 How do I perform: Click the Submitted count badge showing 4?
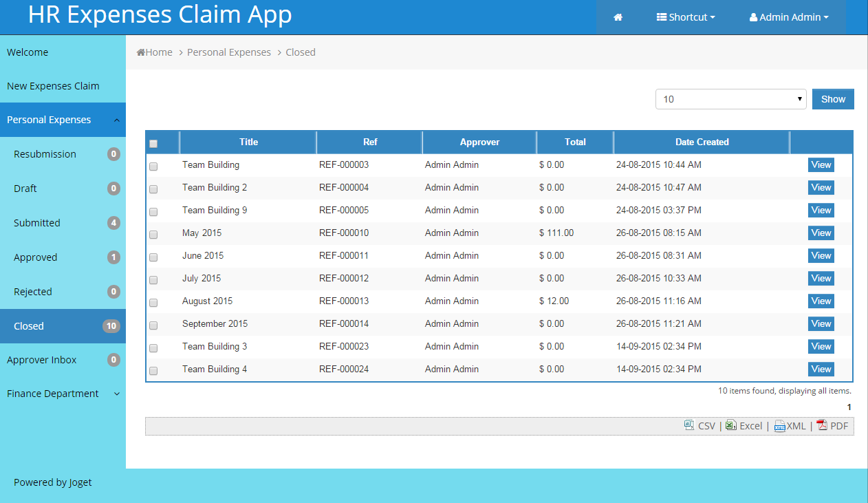coord(113,223)
